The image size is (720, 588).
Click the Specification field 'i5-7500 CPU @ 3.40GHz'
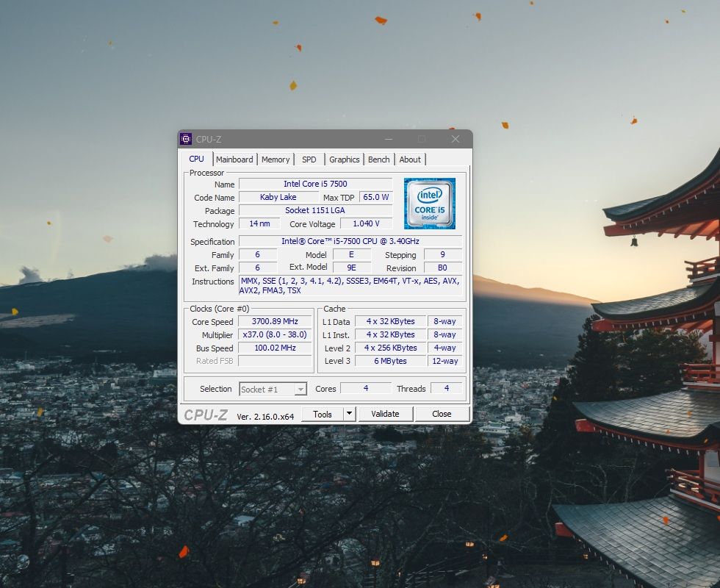click(350, 241)
